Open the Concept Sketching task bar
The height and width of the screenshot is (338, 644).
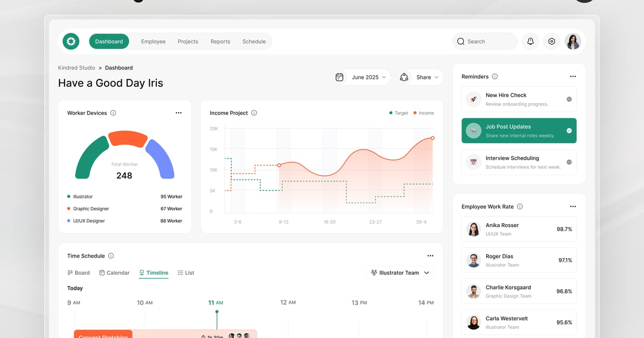165,334
